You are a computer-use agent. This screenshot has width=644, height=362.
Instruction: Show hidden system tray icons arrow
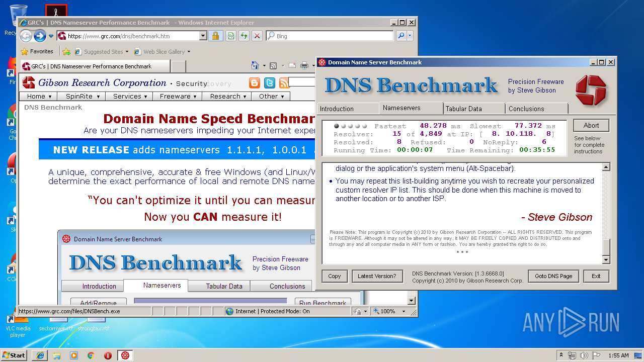(x=561, y=355)
